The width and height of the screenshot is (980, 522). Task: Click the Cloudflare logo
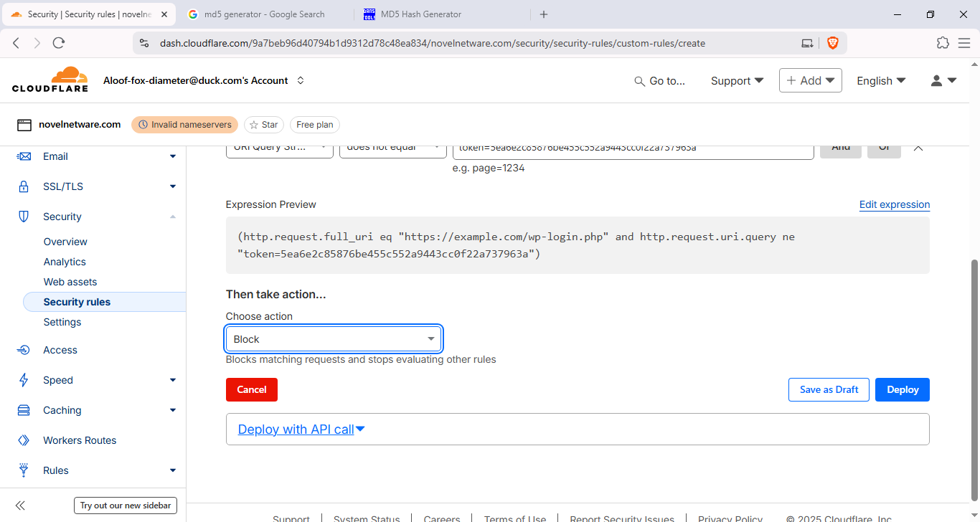click(x=50, y=80)
